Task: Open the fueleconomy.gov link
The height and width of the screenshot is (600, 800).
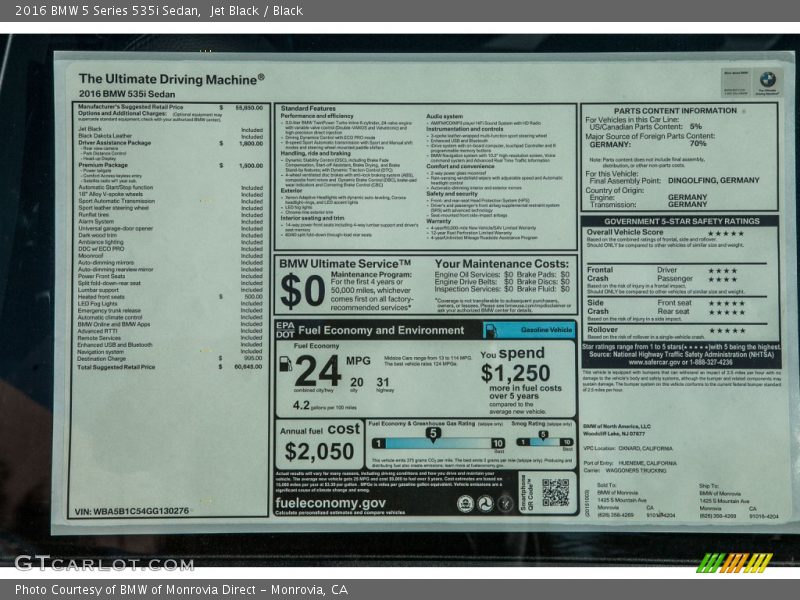Action: (x=330, y=503)
